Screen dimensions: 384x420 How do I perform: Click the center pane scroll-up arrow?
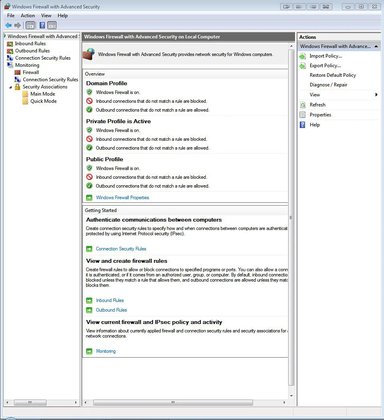point(291,46)
